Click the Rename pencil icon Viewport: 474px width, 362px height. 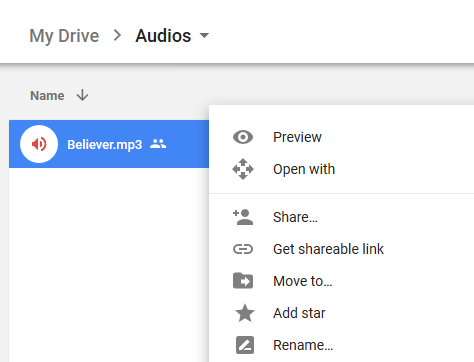[x=245, y=345]
